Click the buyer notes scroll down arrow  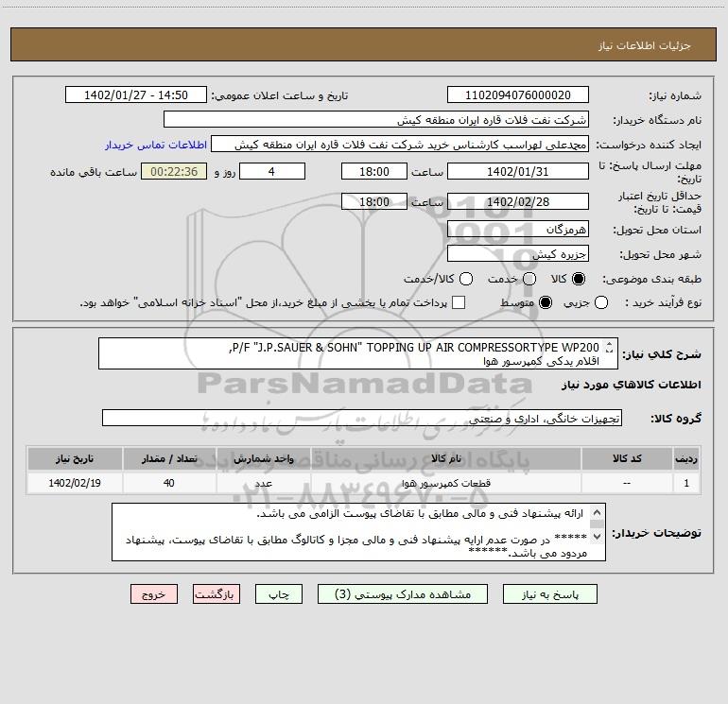[597, 536]
